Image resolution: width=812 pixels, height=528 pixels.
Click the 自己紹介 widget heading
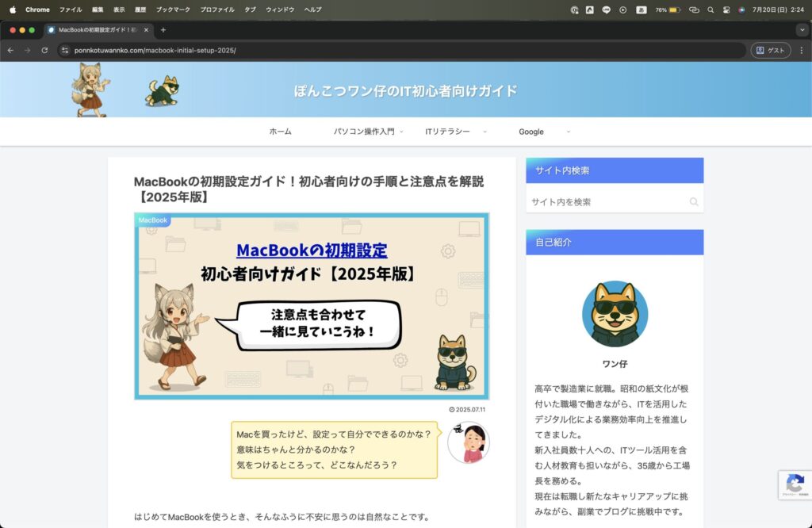click(x=615, y=243)
